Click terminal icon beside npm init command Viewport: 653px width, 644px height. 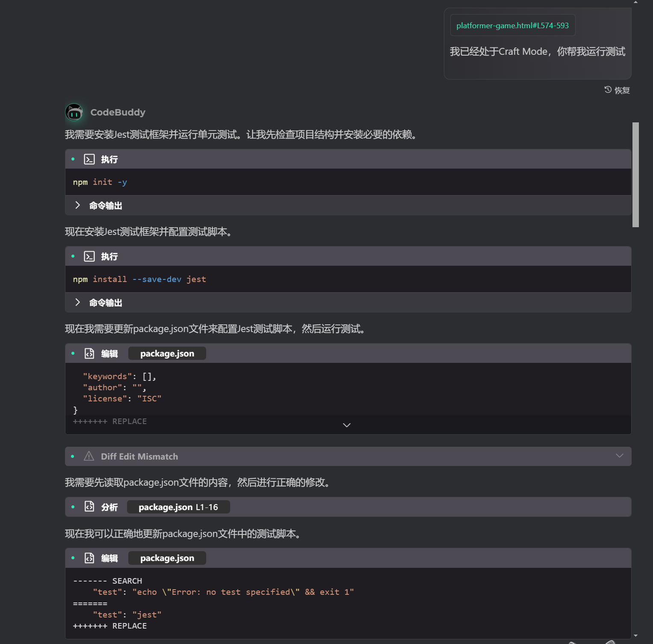89,160
